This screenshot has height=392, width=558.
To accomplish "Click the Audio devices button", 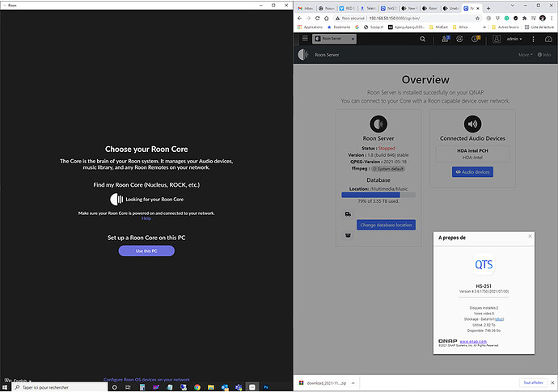I will 472,172.
